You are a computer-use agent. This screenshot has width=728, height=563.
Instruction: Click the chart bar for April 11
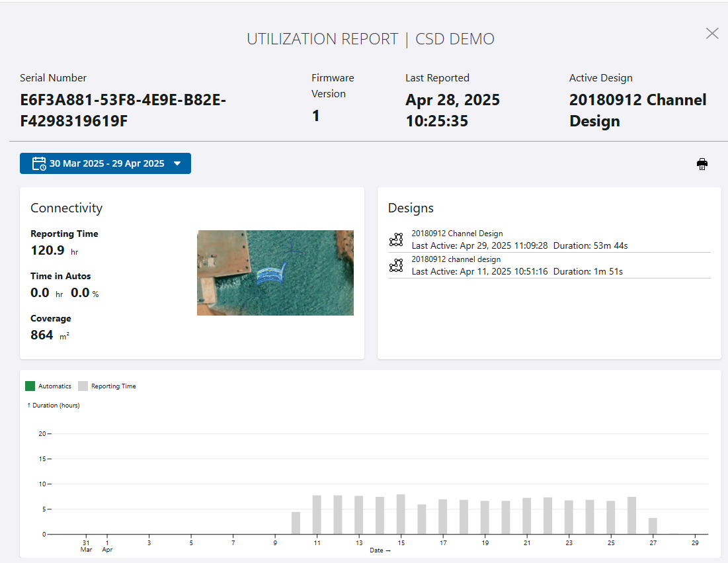[317, 515]
